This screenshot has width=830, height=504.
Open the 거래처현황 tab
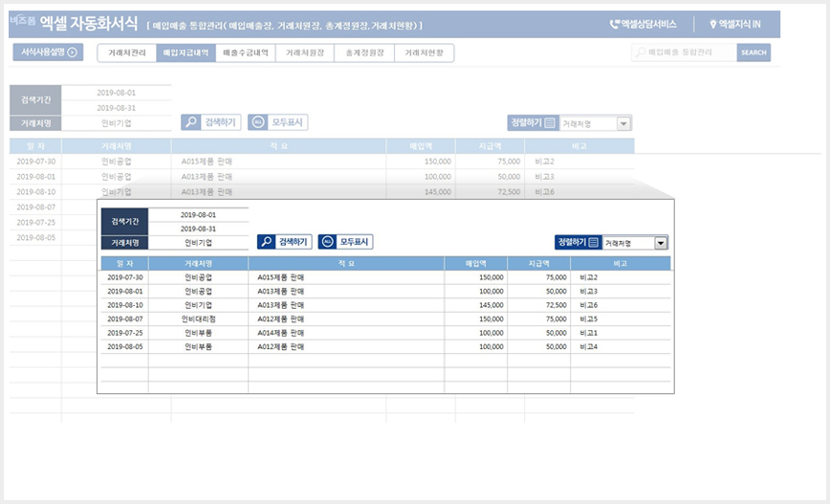tap(424, 53)
